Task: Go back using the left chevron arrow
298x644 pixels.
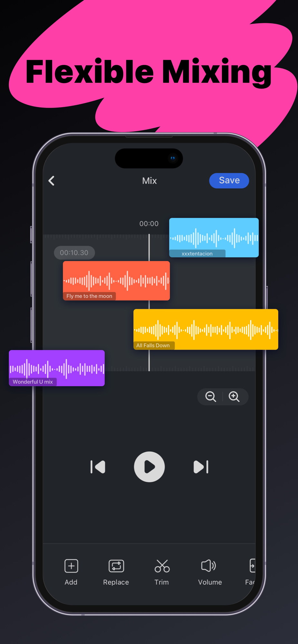Action: click(52, 181)
